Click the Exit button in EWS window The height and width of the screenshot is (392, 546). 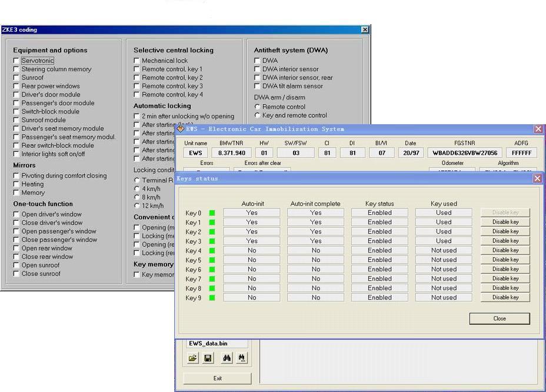217,378
